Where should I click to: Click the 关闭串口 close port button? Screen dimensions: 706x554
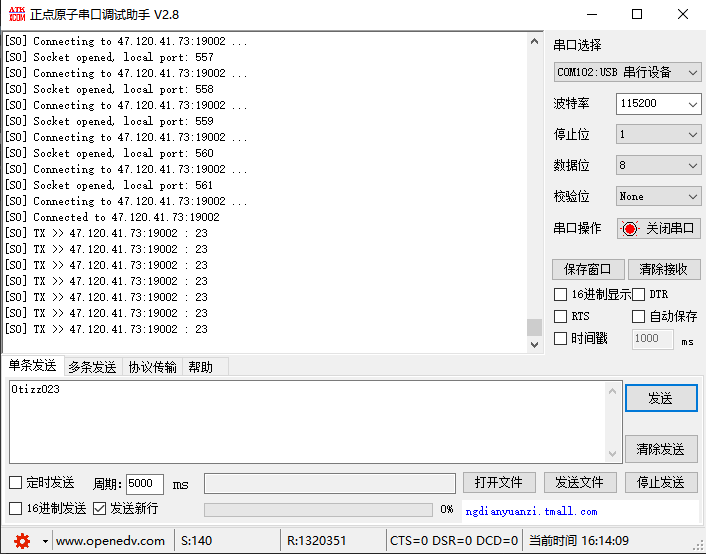click(659, 228)
